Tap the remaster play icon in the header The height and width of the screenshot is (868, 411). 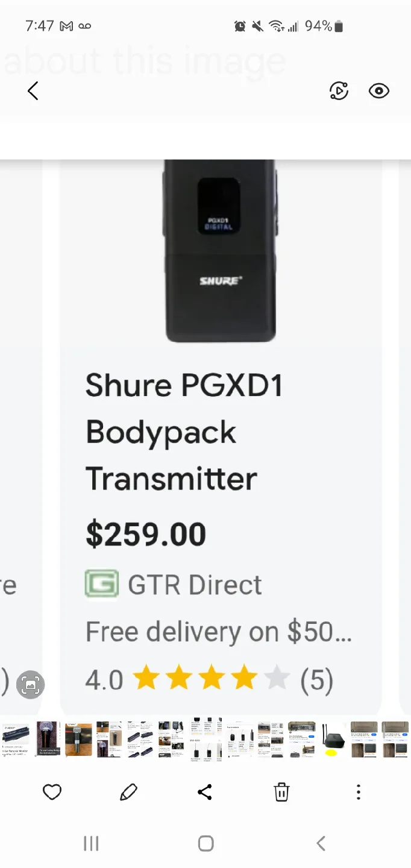[x=339, y=91]
